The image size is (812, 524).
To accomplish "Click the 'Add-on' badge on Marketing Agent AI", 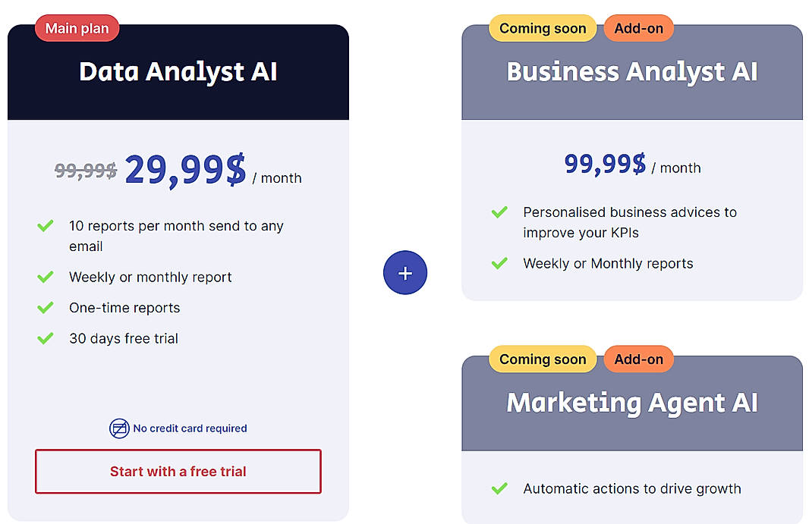I will [638, 359].
